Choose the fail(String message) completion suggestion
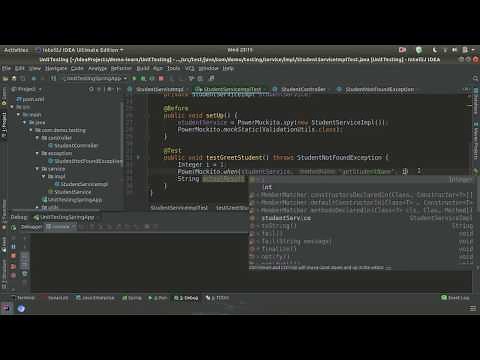Screen dimensions: 480x360 click(361, 241)
